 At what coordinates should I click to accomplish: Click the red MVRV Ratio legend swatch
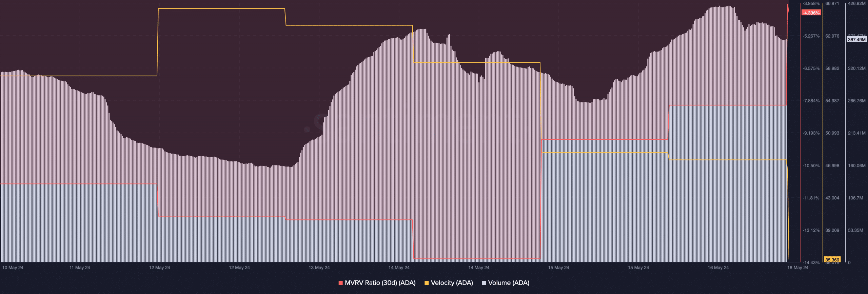click(340, 283)
